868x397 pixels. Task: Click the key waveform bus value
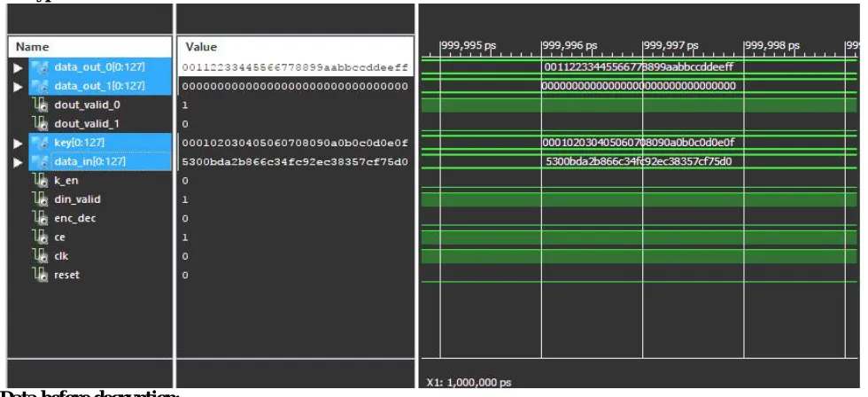tap(639, 143)
